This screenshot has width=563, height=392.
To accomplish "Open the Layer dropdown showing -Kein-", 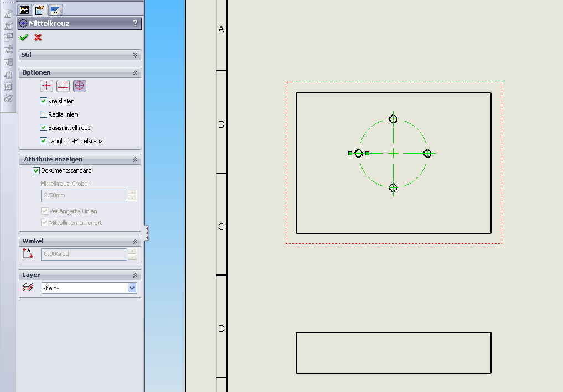I will coord(132,288).
